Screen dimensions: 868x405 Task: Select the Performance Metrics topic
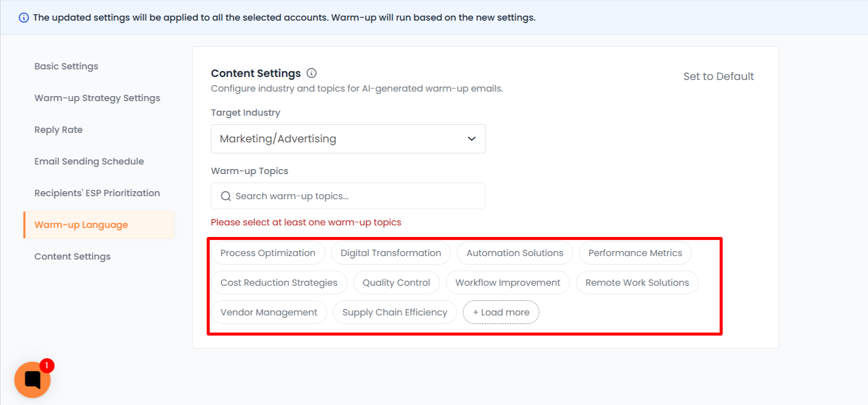point(635,253)
